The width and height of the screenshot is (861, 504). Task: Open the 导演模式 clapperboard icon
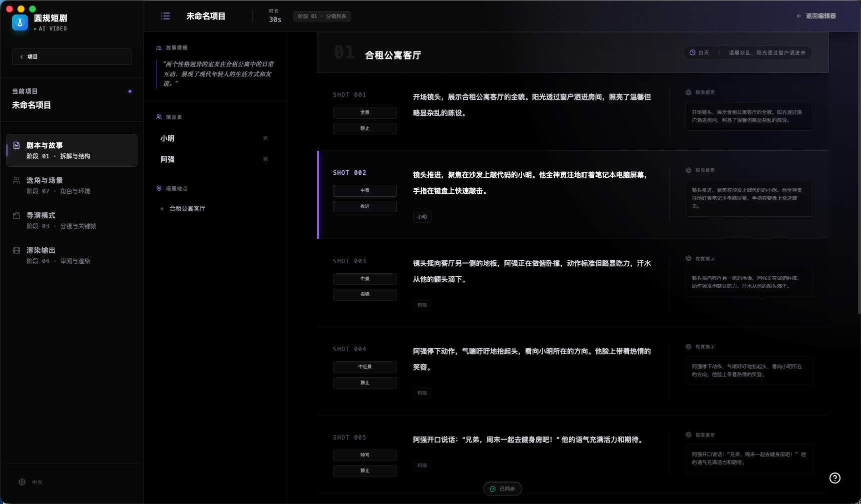(x=16, y=215)
